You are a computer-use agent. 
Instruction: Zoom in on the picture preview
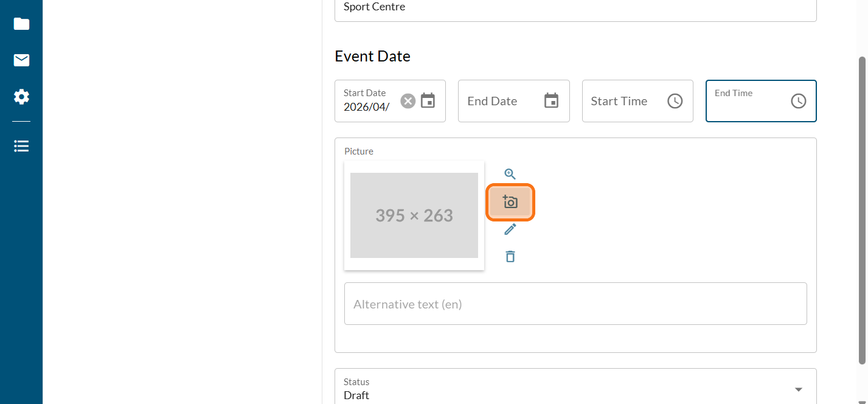(x=510, y=174)
